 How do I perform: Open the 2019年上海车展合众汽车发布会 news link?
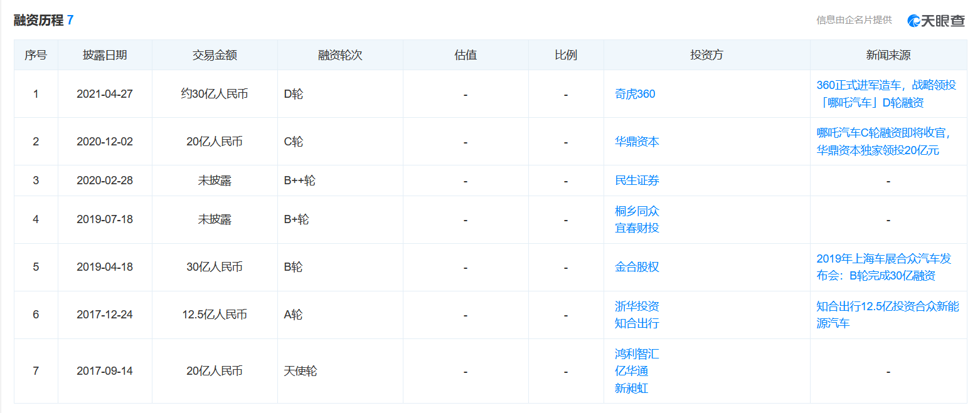(x=884, y=267)
